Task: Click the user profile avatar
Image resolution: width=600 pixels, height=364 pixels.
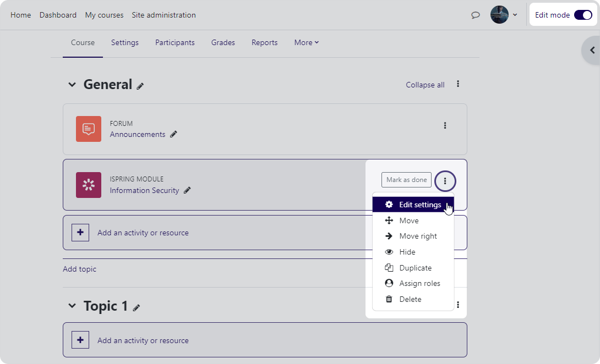Action: pyautogui.click(x=499, y=15)
